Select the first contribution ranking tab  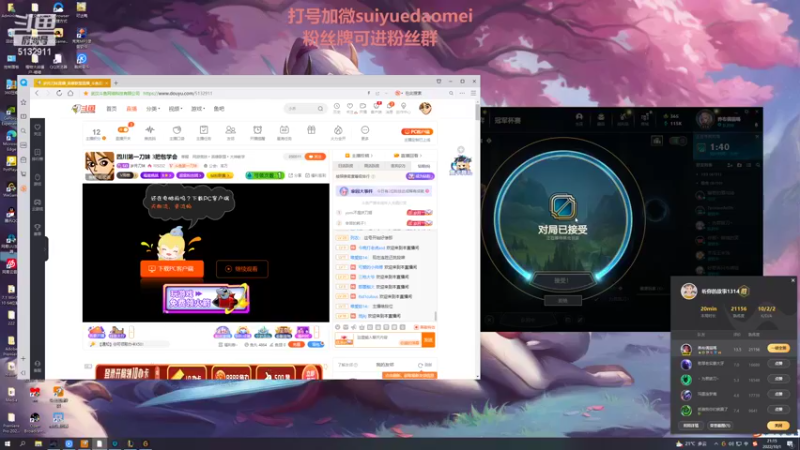(345, 166)
